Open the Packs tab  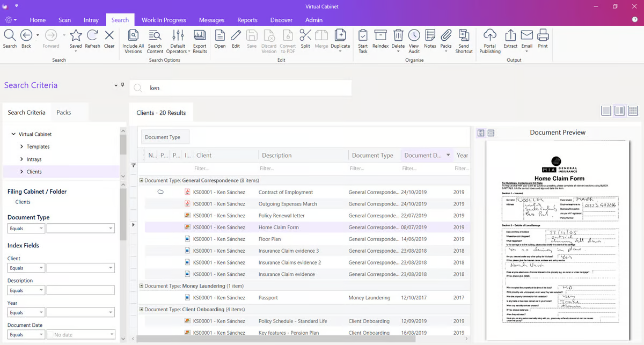(x=64, y=112)
